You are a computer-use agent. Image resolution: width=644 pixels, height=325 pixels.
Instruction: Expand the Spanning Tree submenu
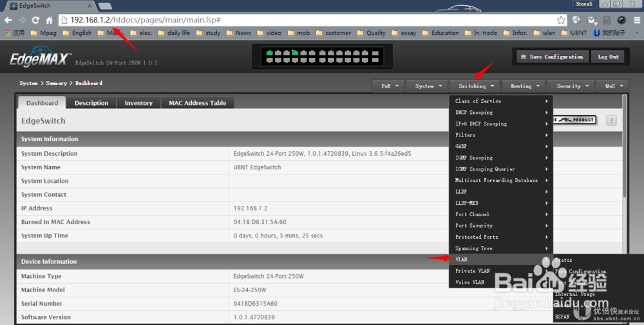click(x=500, y=248)
